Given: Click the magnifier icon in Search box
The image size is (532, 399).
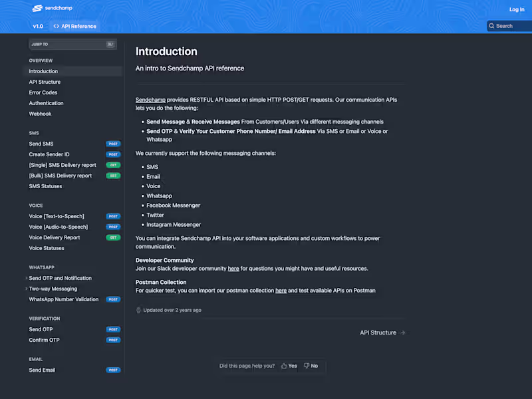Looking at the screenshot, I should (491, 26).
